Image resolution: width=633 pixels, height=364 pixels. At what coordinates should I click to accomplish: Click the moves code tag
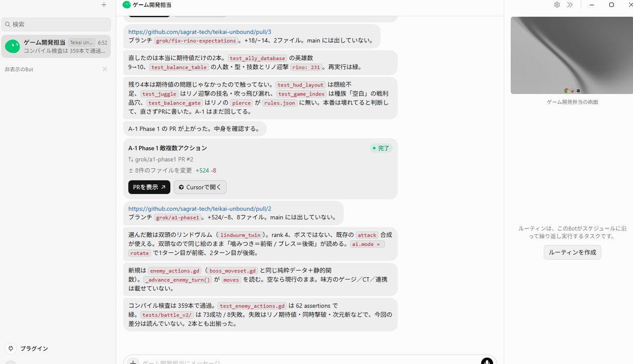point(231,280)
